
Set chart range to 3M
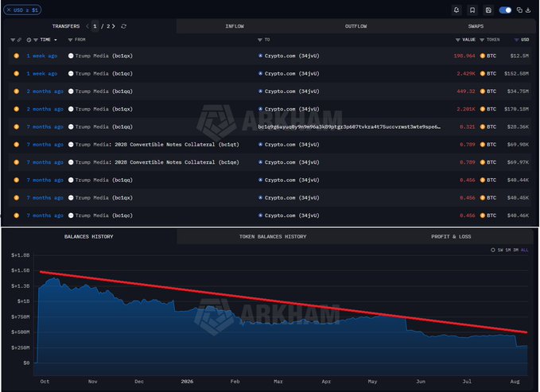pos(516,250)
